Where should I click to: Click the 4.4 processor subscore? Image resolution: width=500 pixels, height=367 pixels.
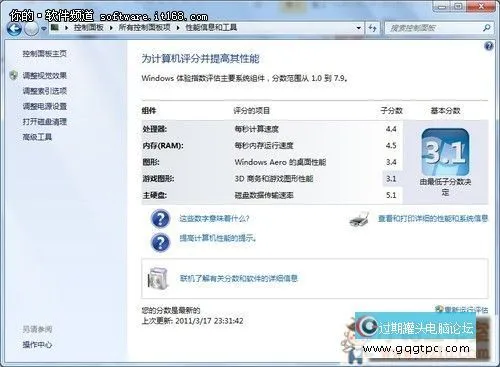[x=391, y=129]
